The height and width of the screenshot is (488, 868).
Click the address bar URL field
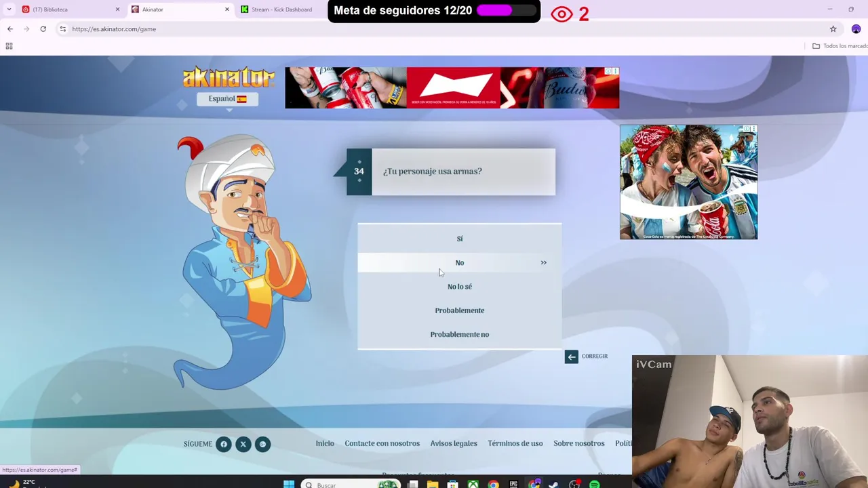(x=448, y=29)
